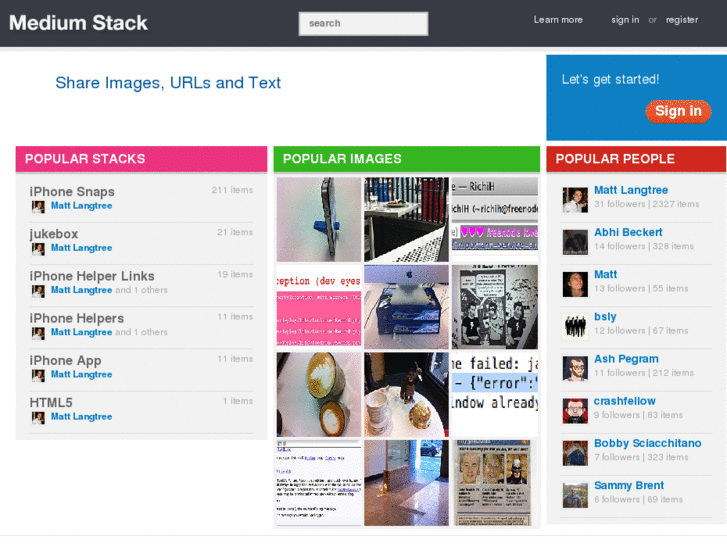Click Matt Langtree avatar under iPhone App
This screenshot has height=545, width=727.
38,376
